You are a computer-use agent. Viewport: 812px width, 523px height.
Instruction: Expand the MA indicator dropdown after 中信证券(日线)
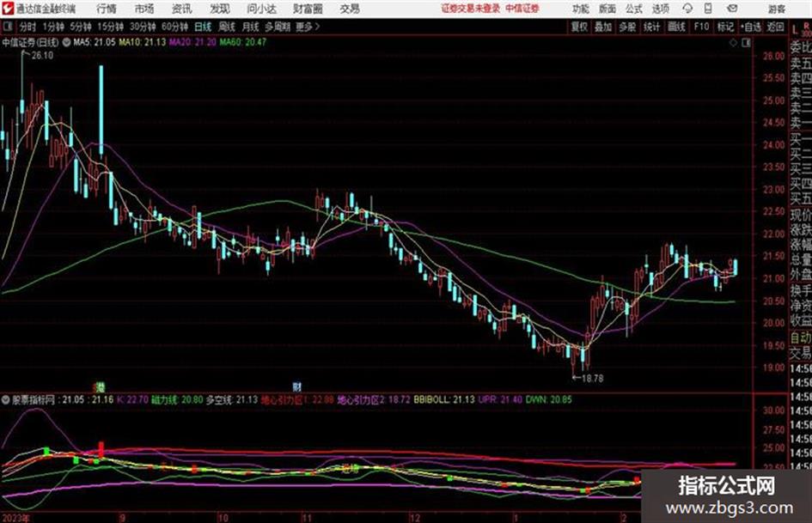tap(66, 42)
